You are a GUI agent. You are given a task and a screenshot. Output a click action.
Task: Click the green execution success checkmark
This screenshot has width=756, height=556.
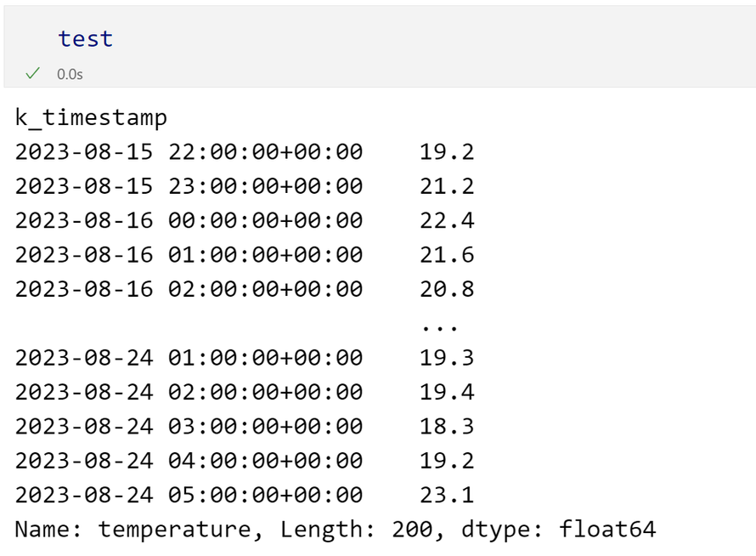pyautogui.click(x=33, y=74)
